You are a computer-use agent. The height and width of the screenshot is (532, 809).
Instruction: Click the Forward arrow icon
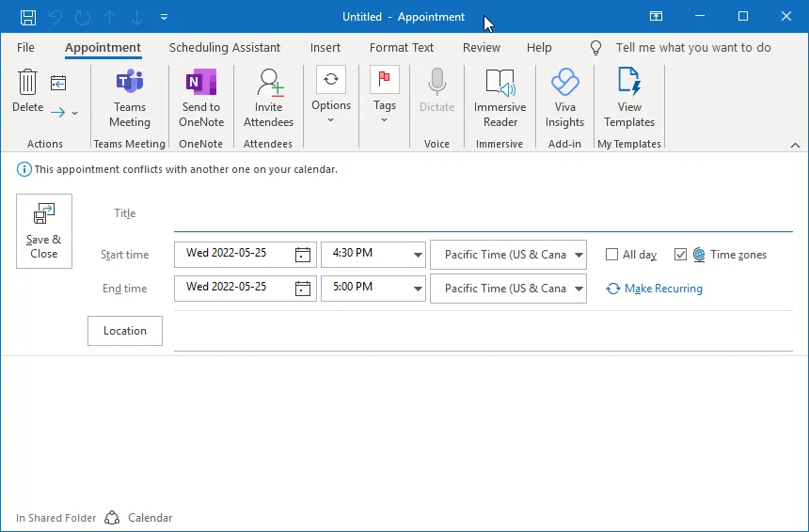pos(57,112)
